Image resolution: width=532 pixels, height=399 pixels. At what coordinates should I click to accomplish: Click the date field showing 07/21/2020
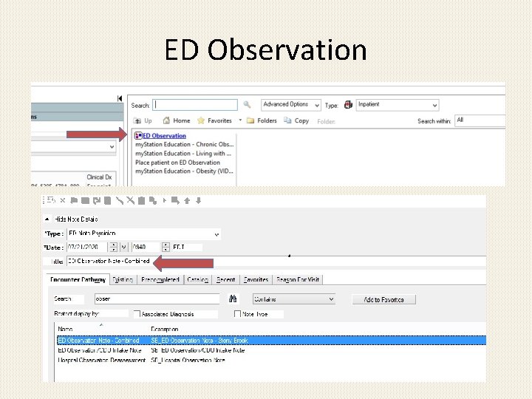87,248
